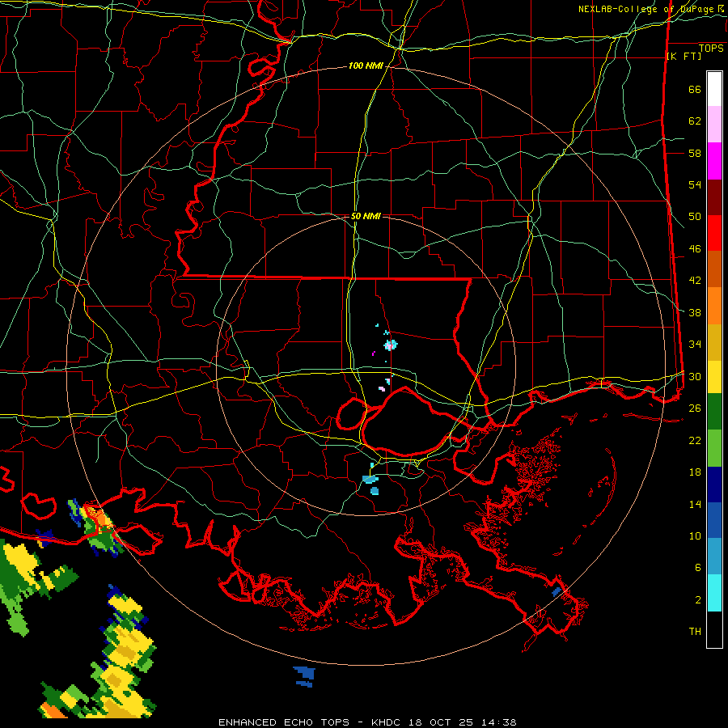This screenshot has height=728, width=728.
Task: Click the "38" legend value
Action: pos(695,312)
